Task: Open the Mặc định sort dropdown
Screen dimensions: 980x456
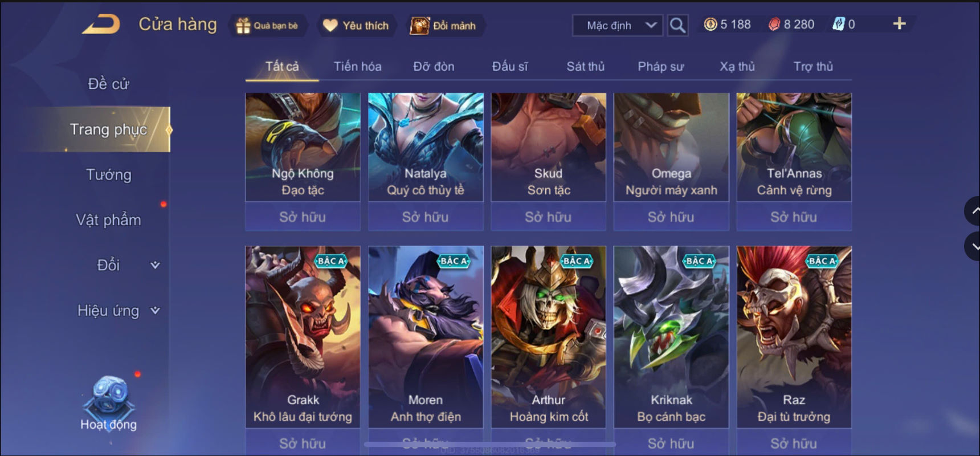Action: pyautogui.click(x=618, y=26)
